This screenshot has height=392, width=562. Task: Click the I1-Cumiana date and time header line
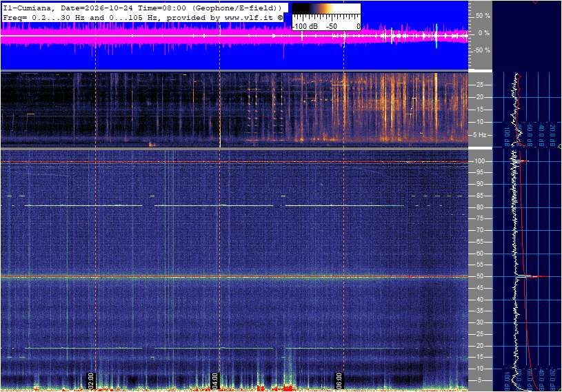(143, 8)
